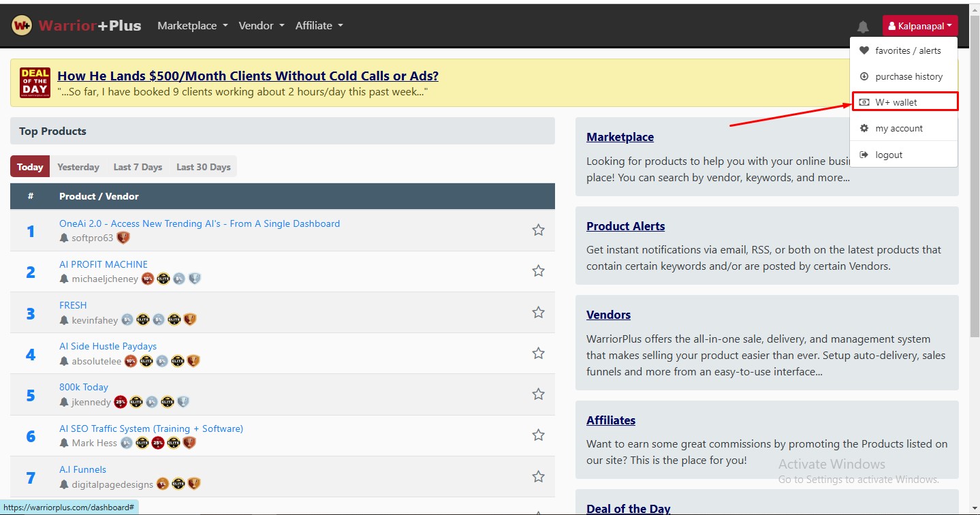This screenshot has height=515, width=980.
Task: Toggle favorite star for AI Side Hustle Paydays
Action: [538, 353]
